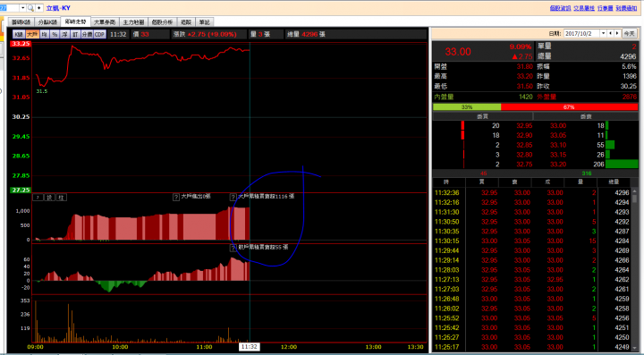The image size is (644, 355).
Task: Click the green 31.5 low marker on chart
Action: pyautogui.click(x=41, y=91)
